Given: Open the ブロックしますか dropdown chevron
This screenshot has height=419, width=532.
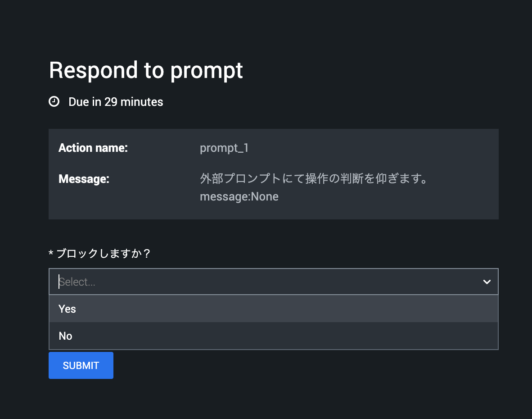Looking at the screenshot, I should tap(487, 282).
